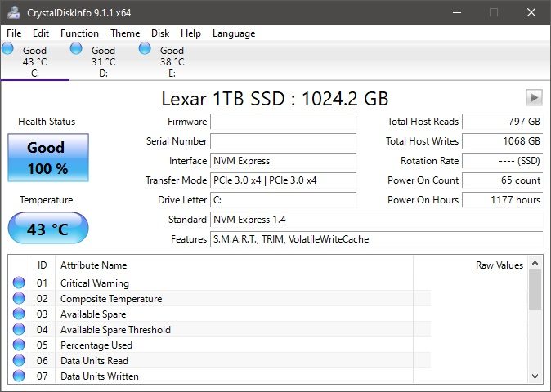This screenshot has height=392, width=551.
Task: Select the C: drive tab at 43 °C
Action: coord(35,61)
